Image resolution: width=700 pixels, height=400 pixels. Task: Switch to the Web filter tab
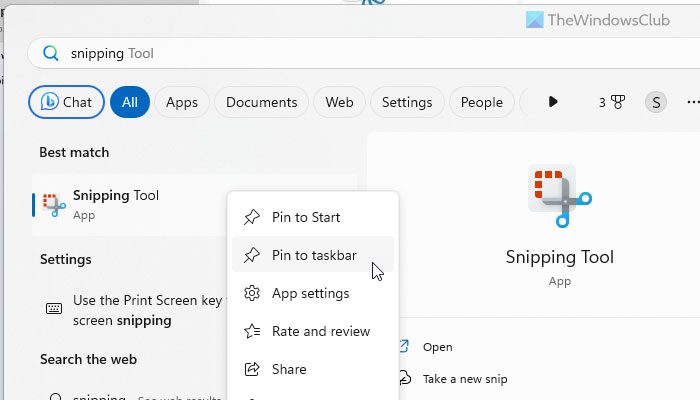tap(339, 102)
